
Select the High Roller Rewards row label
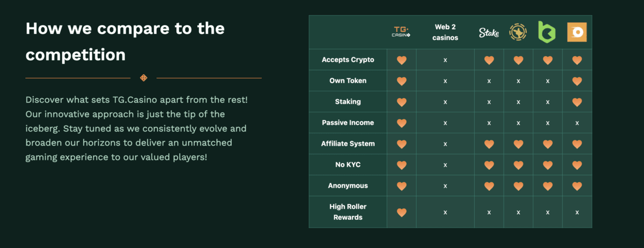coord(348,212)
